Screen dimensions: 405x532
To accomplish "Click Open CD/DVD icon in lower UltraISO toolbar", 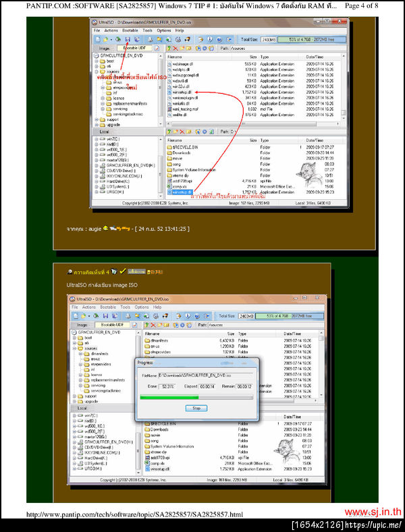I will [x=96, y=316].
